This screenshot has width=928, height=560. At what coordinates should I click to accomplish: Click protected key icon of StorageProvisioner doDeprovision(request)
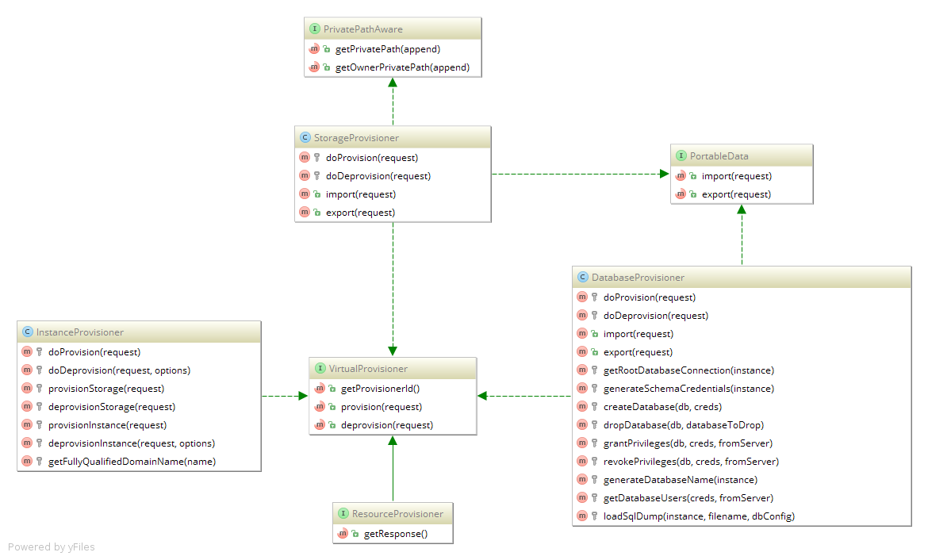[316, 175]
